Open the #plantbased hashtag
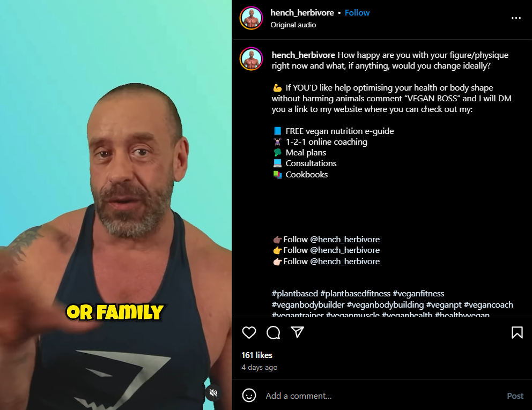Viewport: 532px width, 410px height. [295, 293]
